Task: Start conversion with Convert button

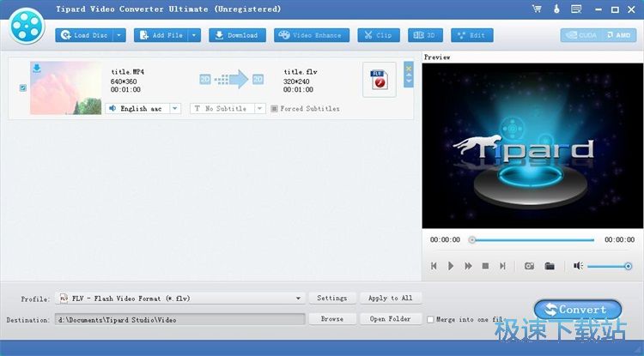Action: click(578, 310)
